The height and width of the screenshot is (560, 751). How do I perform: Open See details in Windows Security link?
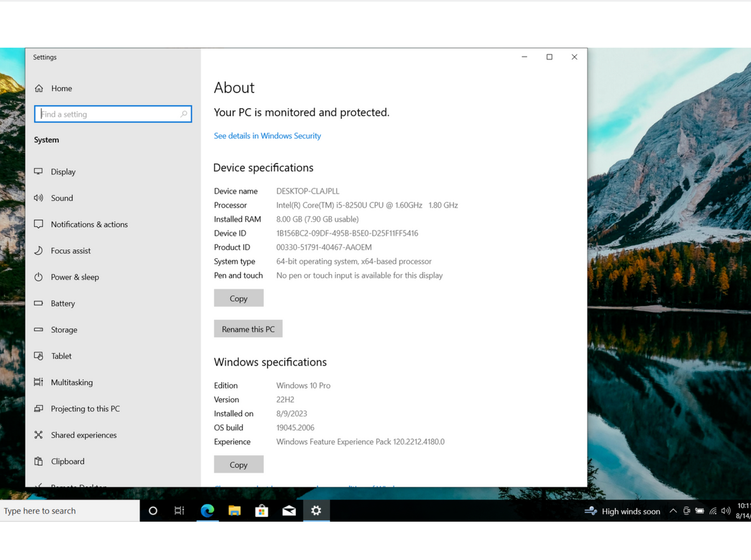click(267, 136)
